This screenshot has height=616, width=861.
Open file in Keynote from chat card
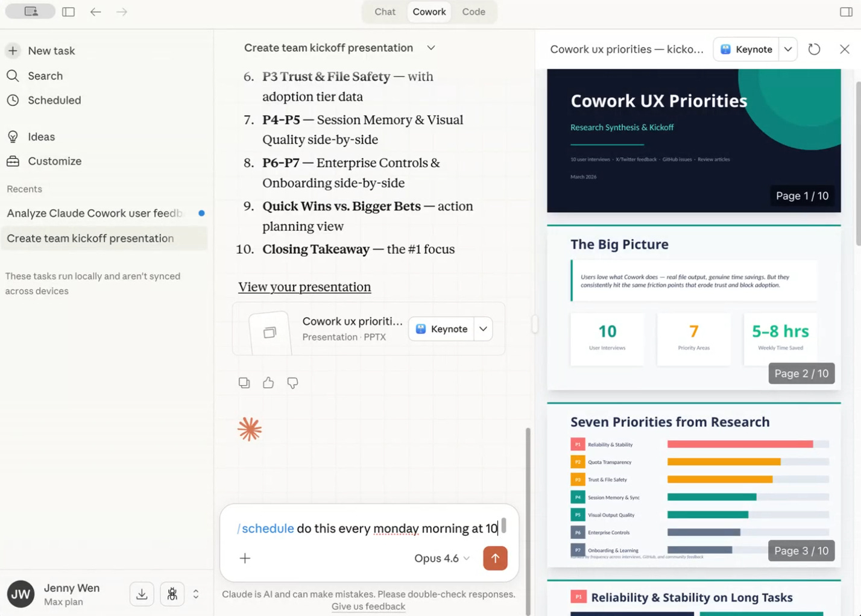[x=441, y=329]
